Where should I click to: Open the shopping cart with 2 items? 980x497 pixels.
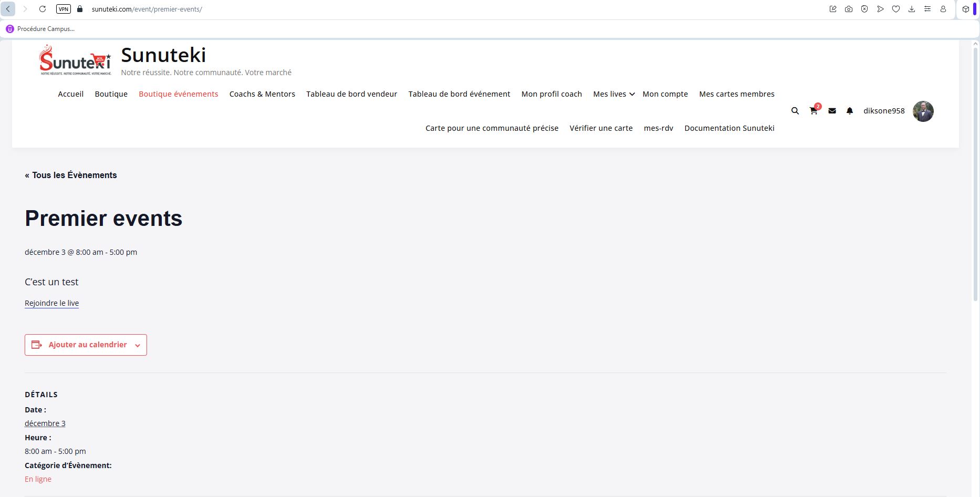pos(814,111)
